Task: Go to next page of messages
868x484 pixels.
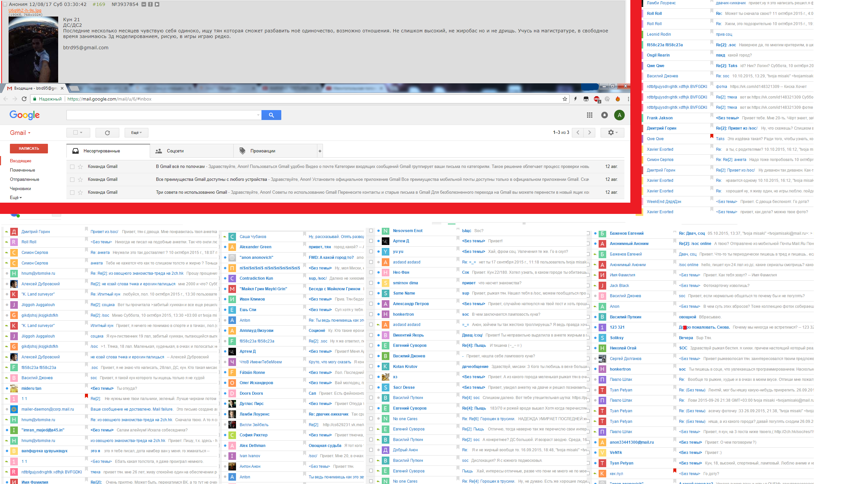Action: (589, 133)
